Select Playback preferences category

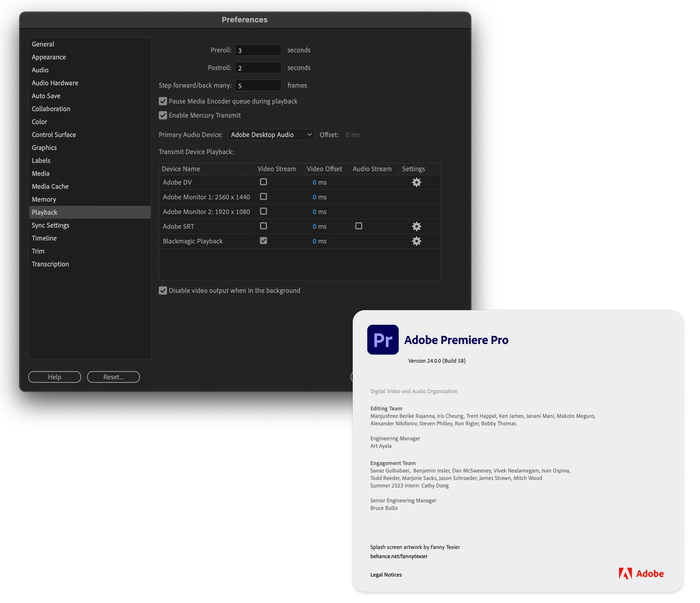click(x=90, y=212)
